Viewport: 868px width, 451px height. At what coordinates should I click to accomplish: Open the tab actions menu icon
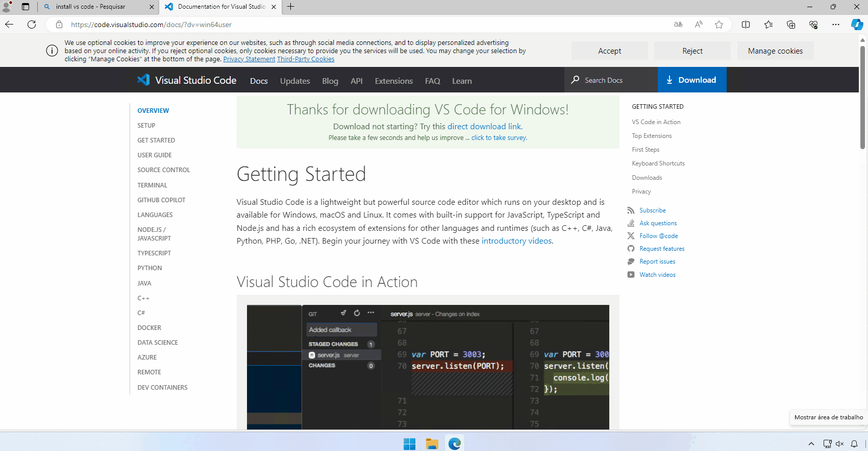click(x=26, y=7)
